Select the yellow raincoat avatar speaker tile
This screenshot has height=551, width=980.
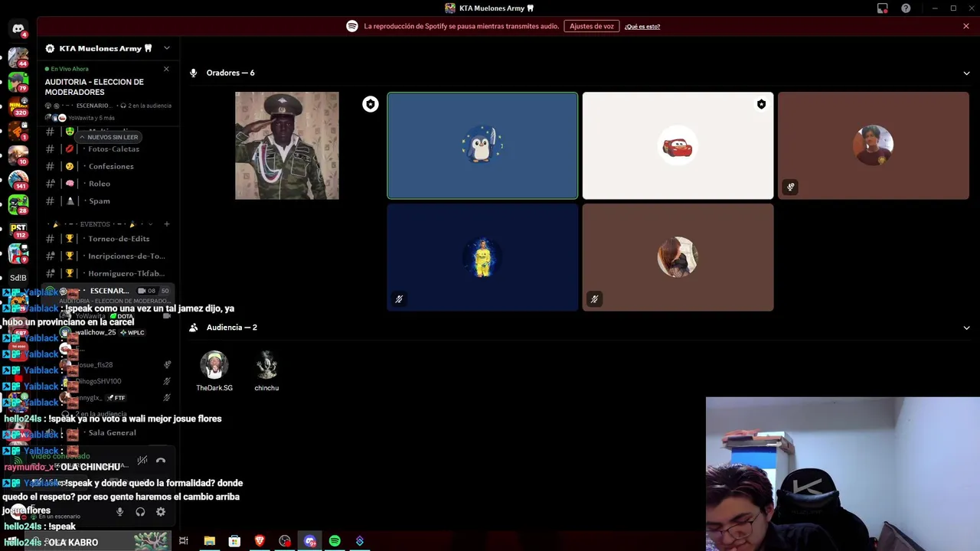tap(482, 257)
